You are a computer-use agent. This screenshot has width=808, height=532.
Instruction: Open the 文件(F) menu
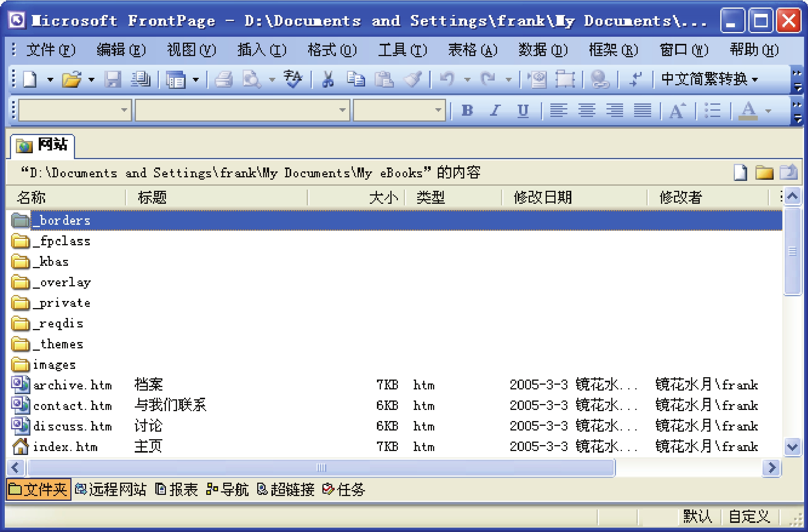pyautogui.click(x=51, y=50)
